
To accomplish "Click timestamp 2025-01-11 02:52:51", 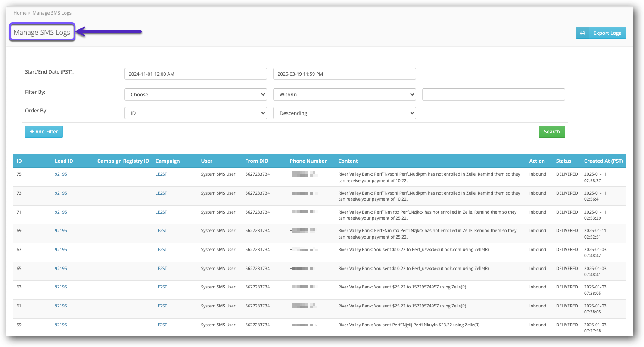I will pyautogui.click(x=595, y=234).
